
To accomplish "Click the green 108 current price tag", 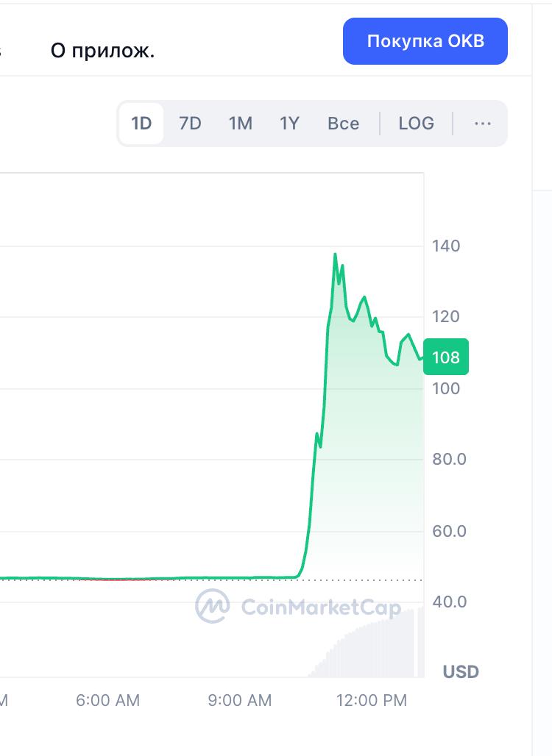I will click(x=446, y=357).
